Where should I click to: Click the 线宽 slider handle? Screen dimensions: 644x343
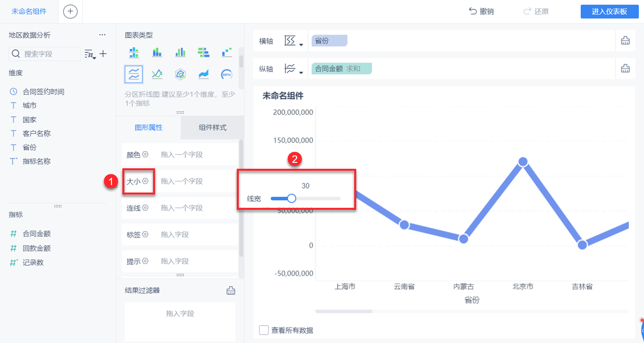(291, 198)
